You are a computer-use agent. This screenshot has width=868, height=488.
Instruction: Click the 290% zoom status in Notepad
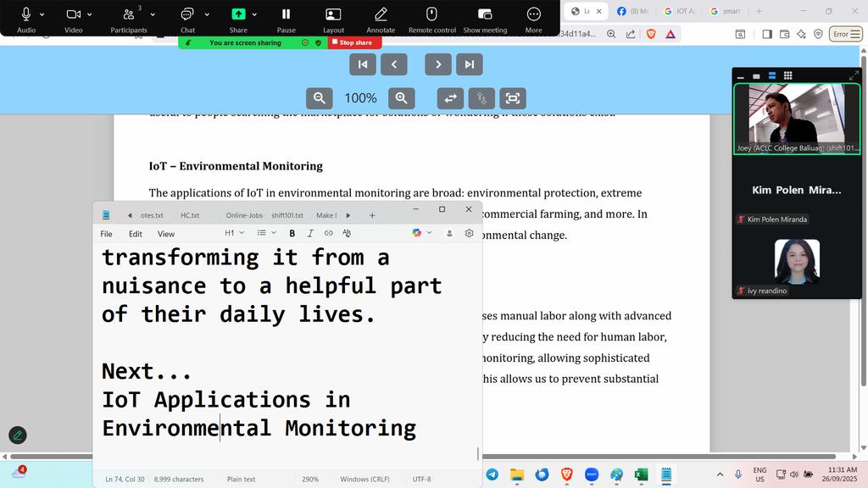tap(310, 480)
